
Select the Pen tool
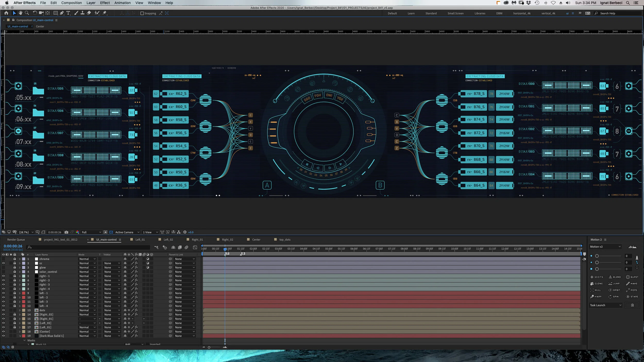(x=62, y=13)
